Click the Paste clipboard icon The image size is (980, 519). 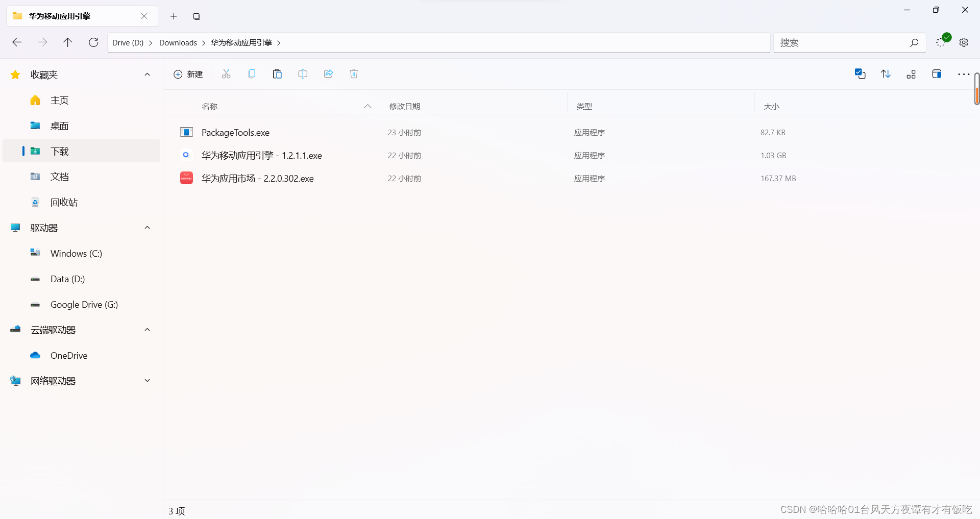coord(277,74)
